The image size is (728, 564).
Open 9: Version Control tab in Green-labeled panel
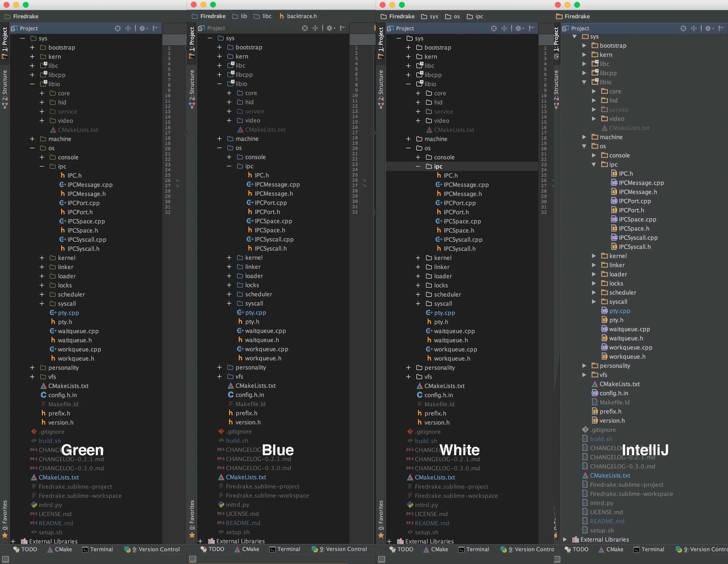pyautogui.click(x=156, y=549)
